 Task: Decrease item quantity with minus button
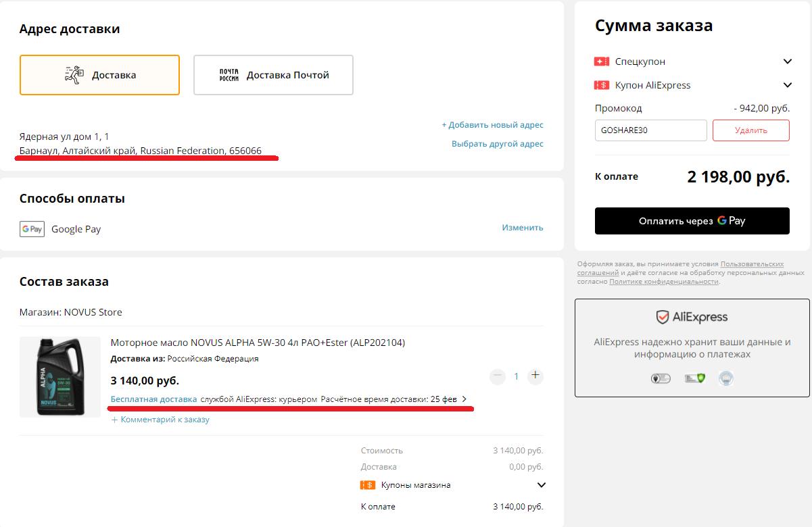pyautogui.click(x=498, y=376)
